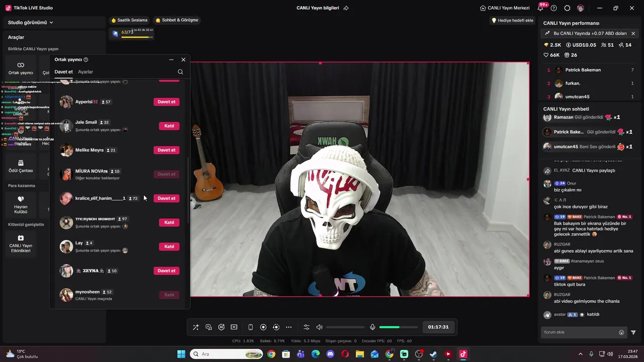Open the audio mixer settings icon

pos(306,327)
